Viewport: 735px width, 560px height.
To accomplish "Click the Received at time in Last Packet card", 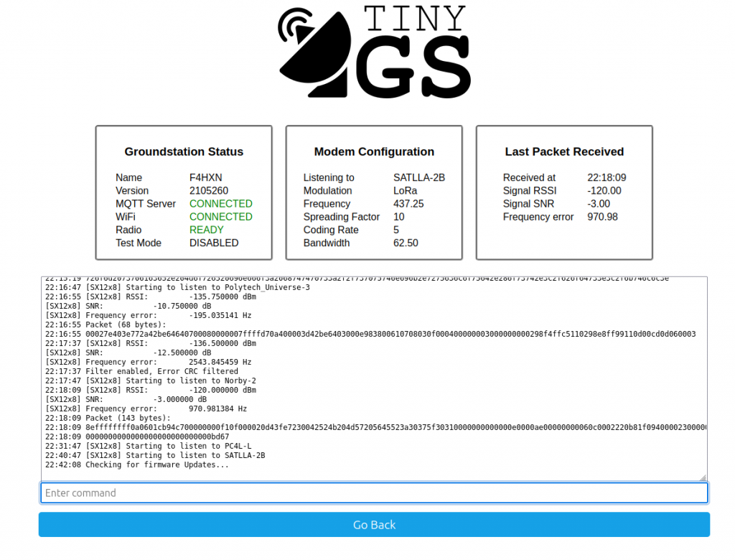I will pyautogui.click(x=607, y=178).
